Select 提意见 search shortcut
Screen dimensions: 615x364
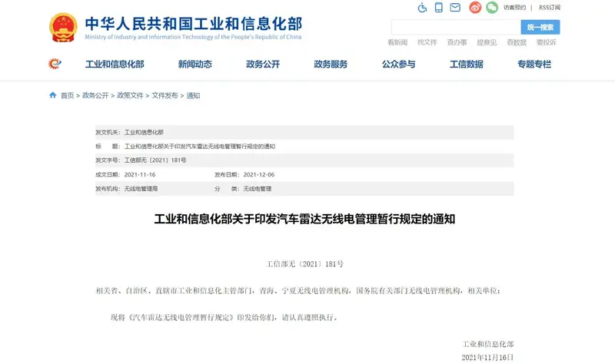487,42
